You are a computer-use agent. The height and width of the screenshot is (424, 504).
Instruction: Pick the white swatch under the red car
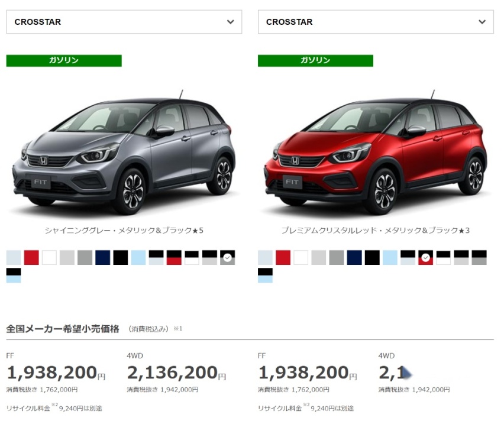point(301,258)
